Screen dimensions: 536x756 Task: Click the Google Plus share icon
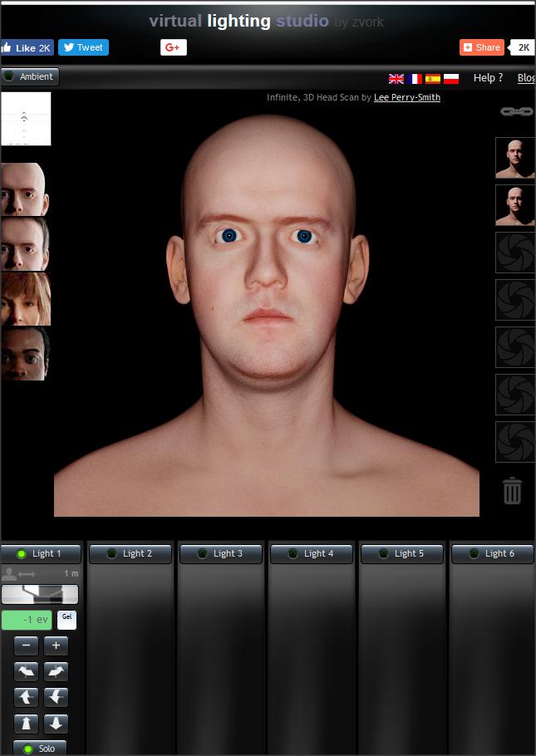tap(174, 47)
